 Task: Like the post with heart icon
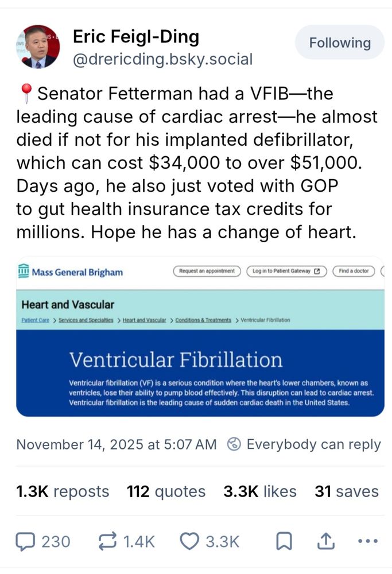(x=189, y=541)
